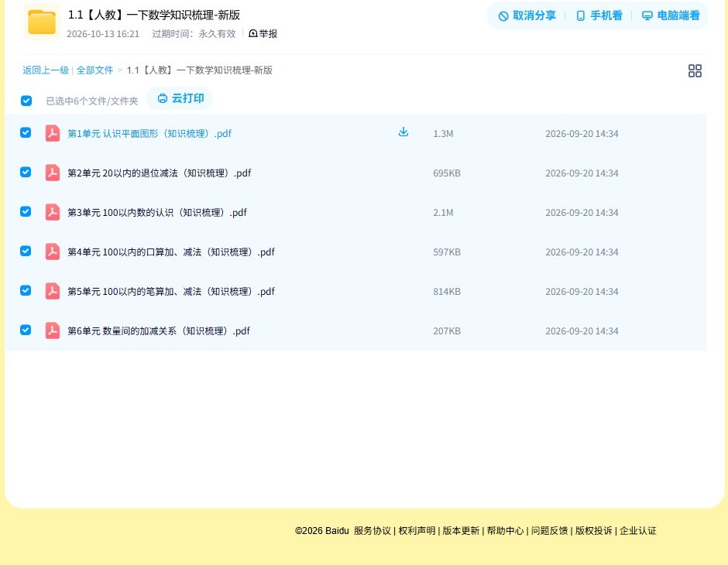Click the yellow shared folder icon
This screenshot has width=728, height=565.
tap(42, 22)
